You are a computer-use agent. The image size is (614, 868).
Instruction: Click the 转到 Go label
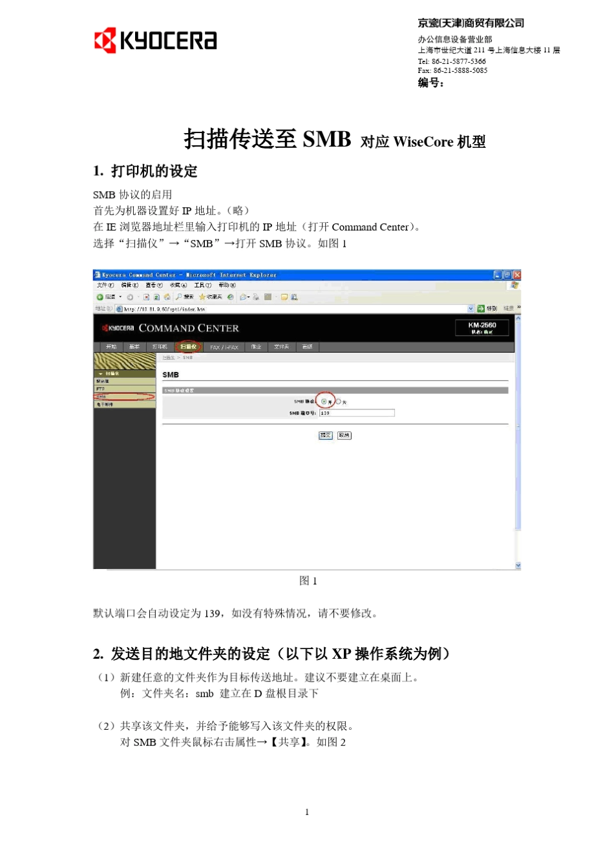492,309
